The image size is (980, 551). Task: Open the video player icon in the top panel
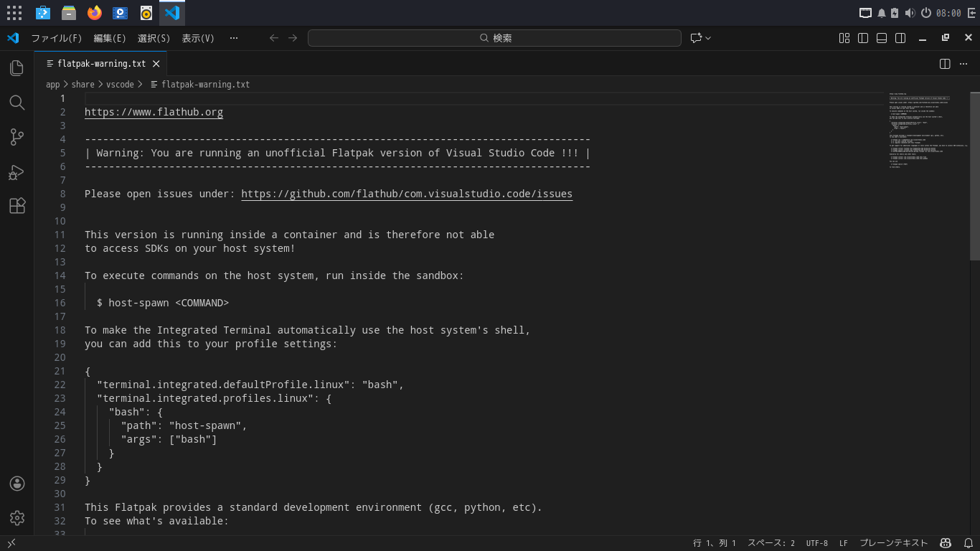(x=120, y=13)
